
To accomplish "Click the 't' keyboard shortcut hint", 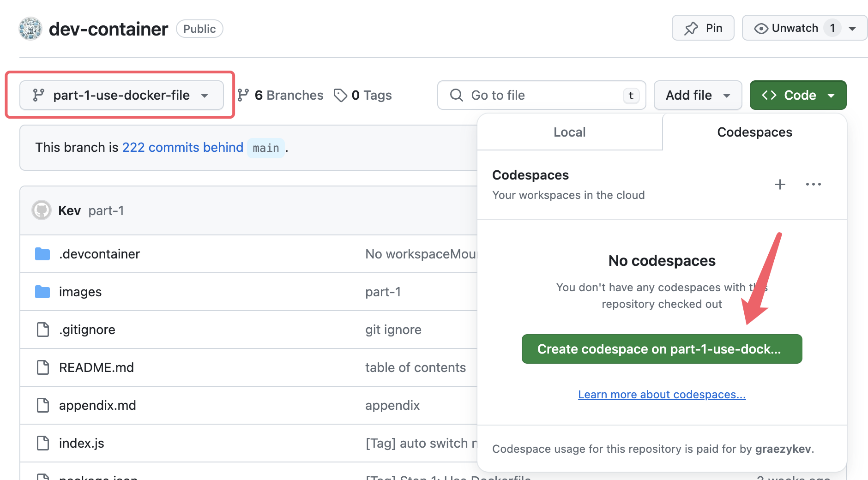I will point(631,96).
